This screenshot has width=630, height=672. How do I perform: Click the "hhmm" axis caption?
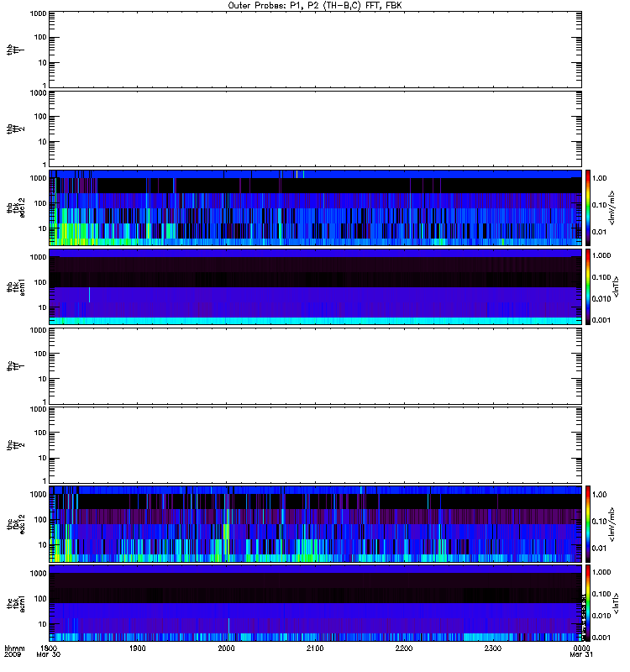point(14,648)
